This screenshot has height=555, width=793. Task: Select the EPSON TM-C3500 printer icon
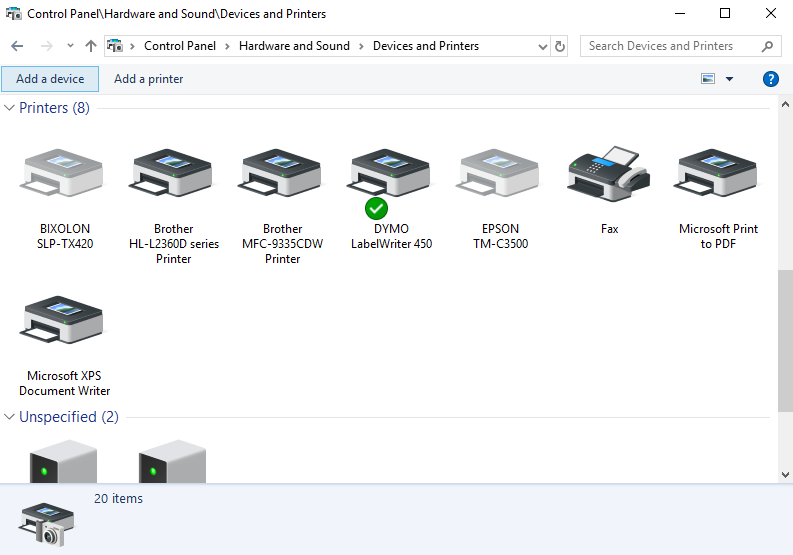click(498, 172)
